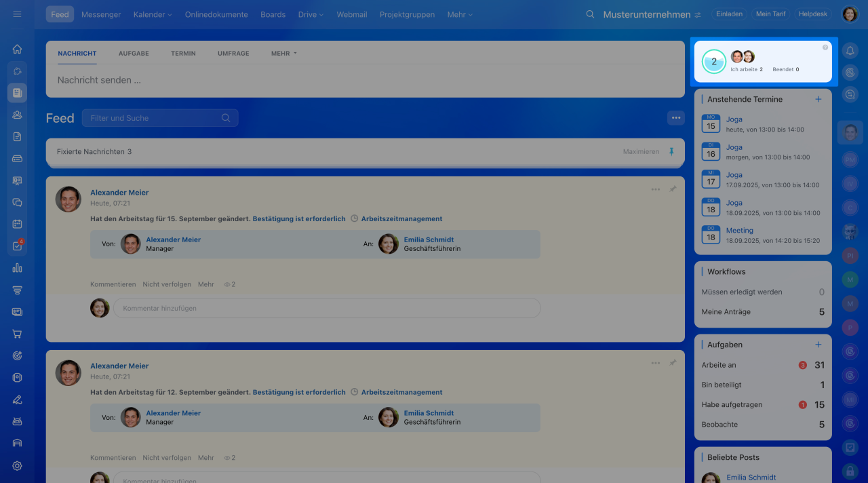868x483 pixels.
Task: Switch to the Onlinedokumente tab
Action: (x=216, y=14)
